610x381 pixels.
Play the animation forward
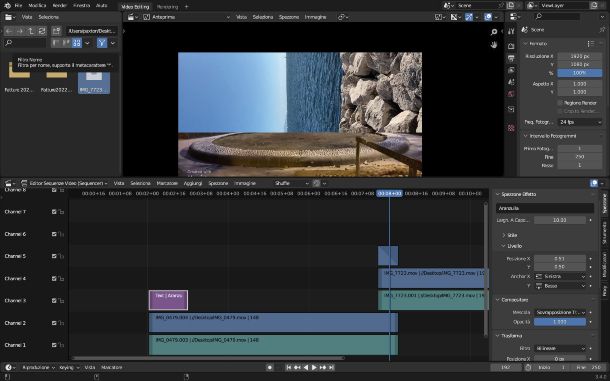pyautogui.click(x=314, y=367)
